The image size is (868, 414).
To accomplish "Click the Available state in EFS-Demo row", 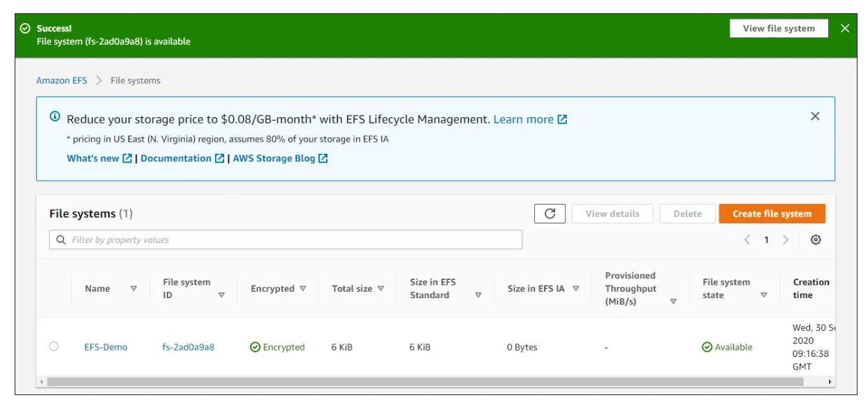I will pyautogui.click(x=727, y=347).
